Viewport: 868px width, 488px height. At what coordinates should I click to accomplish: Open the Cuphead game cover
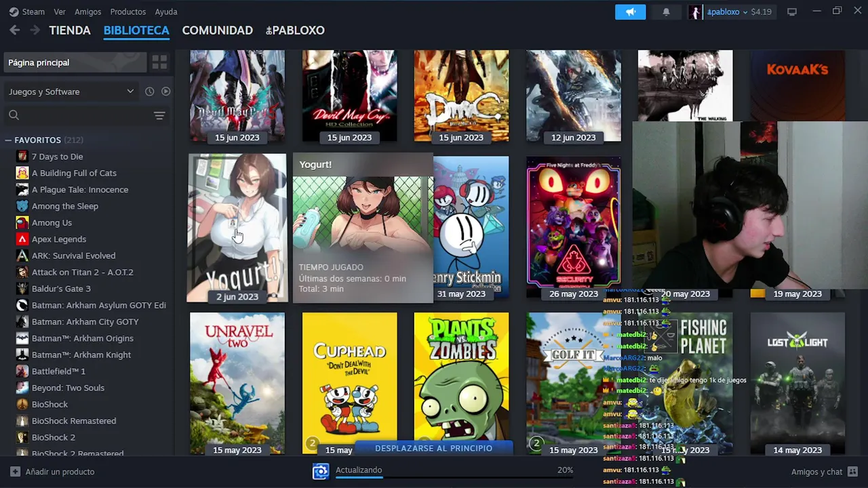pos(349,383)
